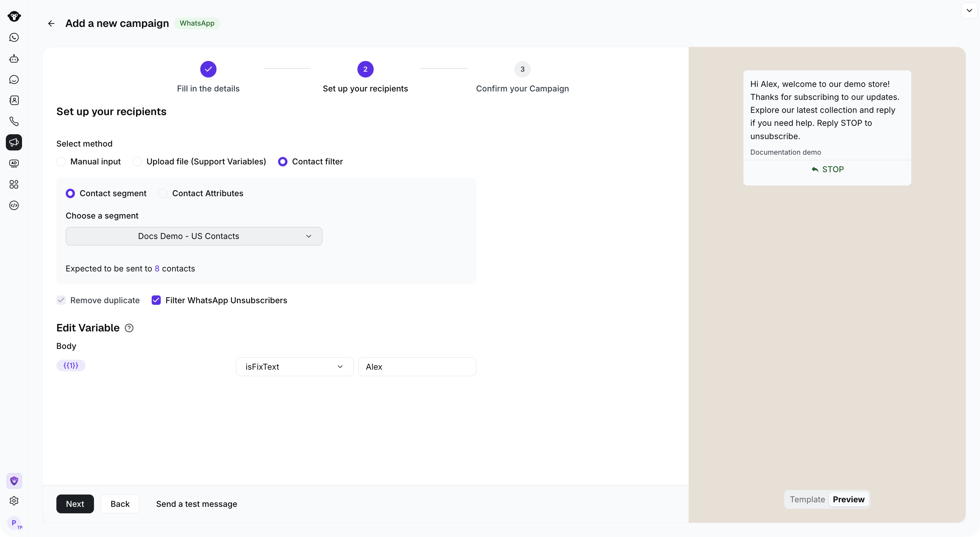
Task: Open the contacts sidebar icon
Action: (14, 101)
